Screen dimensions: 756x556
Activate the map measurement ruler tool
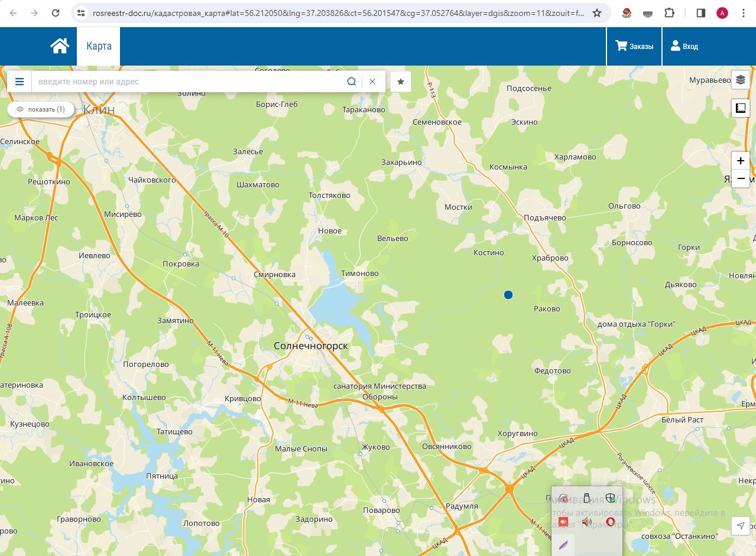tap(741, 108)
